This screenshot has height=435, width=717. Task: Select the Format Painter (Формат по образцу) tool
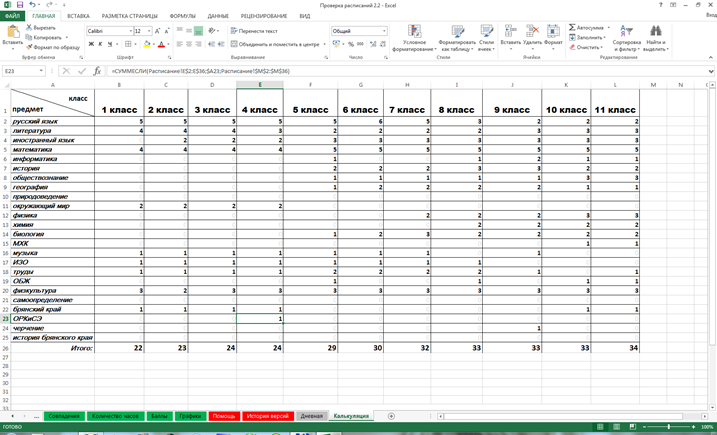(29, 47)
